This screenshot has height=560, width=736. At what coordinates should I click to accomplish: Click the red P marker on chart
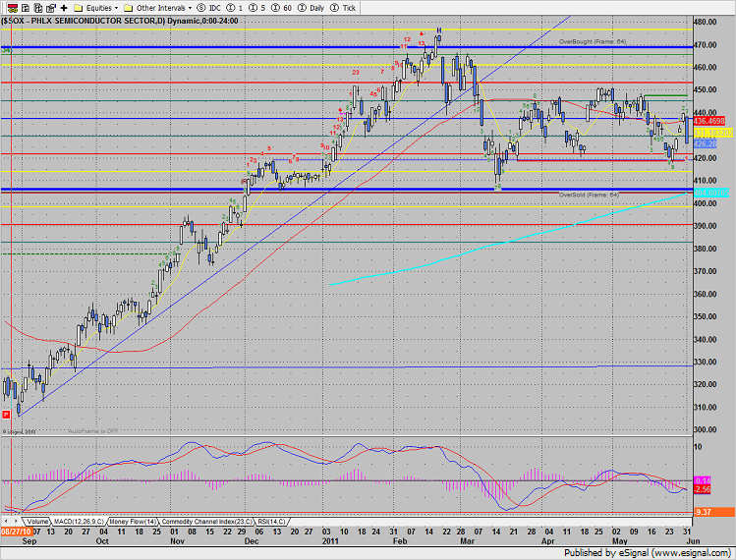click(x=6, y=414)
